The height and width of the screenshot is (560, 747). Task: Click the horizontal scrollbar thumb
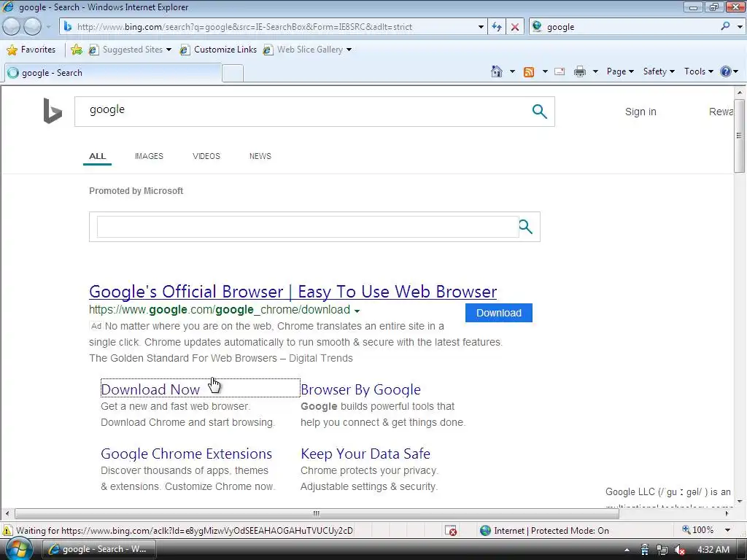click(x=317, y=514)
